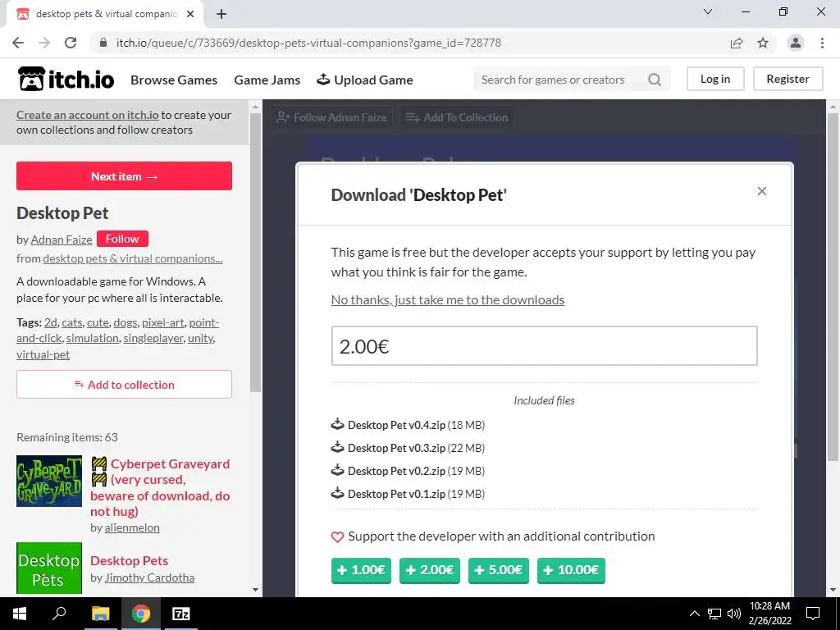Click the Register button
840x630 pixels.
(x=787, y=79)
